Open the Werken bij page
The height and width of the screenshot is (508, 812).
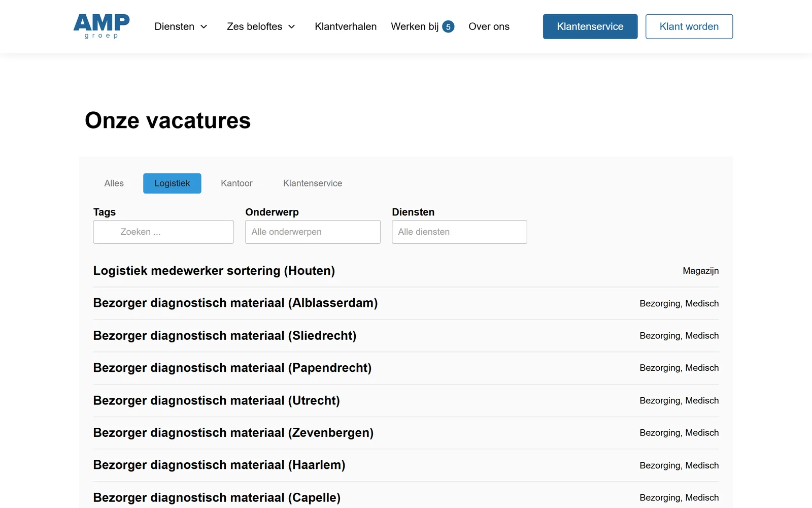(415, 26)
